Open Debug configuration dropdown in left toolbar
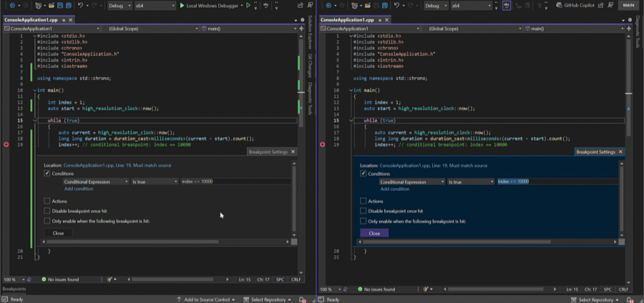 (x=118, y=6)
